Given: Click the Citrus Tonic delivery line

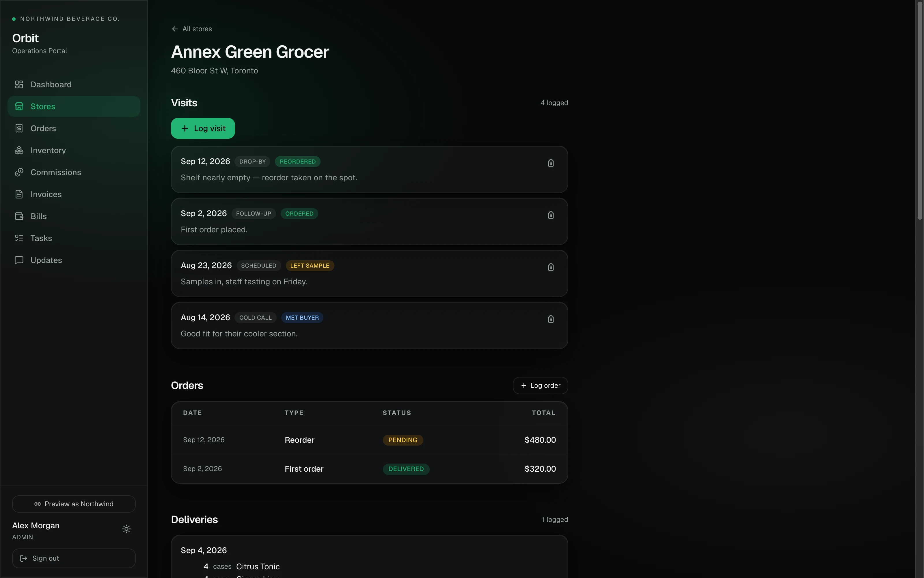Looking at the screenshot, I should point(242,566).
